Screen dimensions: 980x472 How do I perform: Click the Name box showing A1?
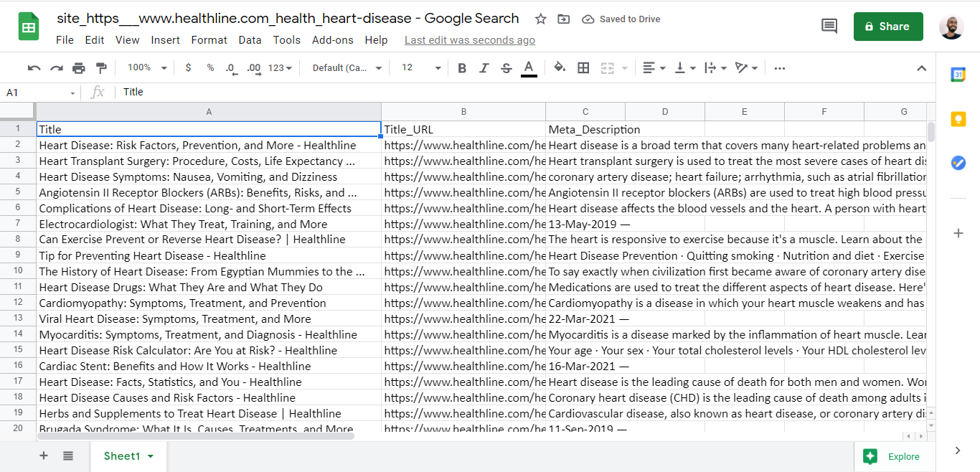pyautogui.click(x=41, y=93)
